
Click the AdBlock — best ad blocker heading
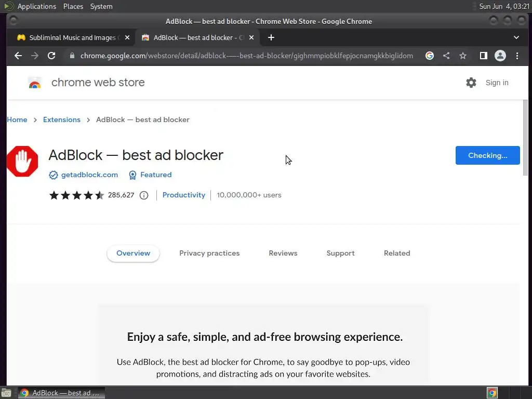136,155
